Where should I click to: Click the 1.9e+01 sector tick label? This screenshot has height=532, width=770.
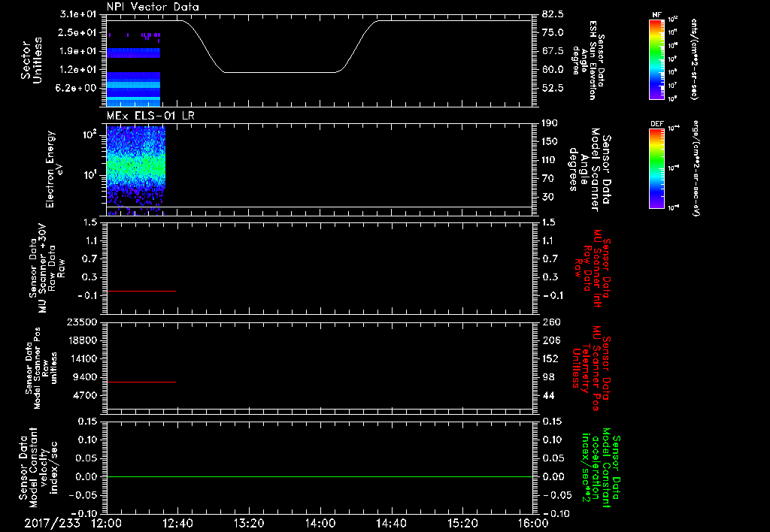pyautogui.click(x=78, y=51)
